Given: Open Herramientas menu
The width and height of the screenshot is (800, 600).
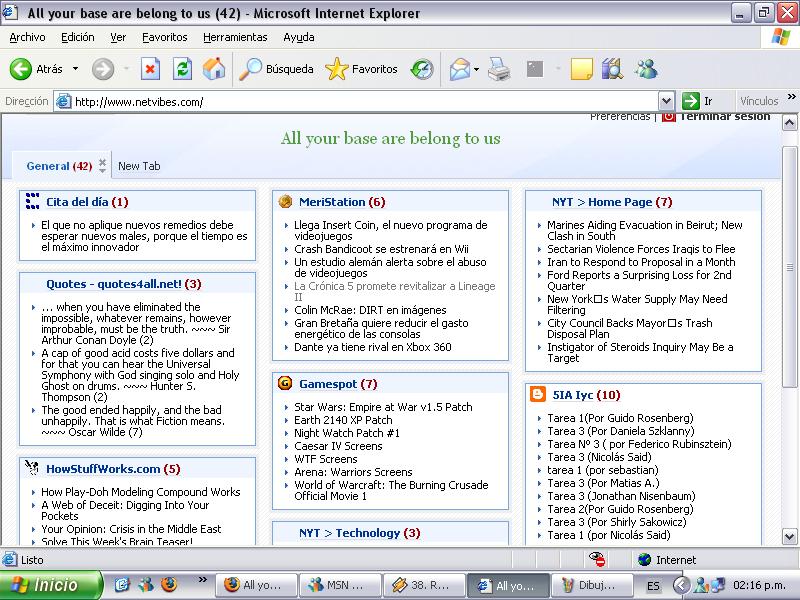Looking at the screenshot, I should [x=235, y=37].
